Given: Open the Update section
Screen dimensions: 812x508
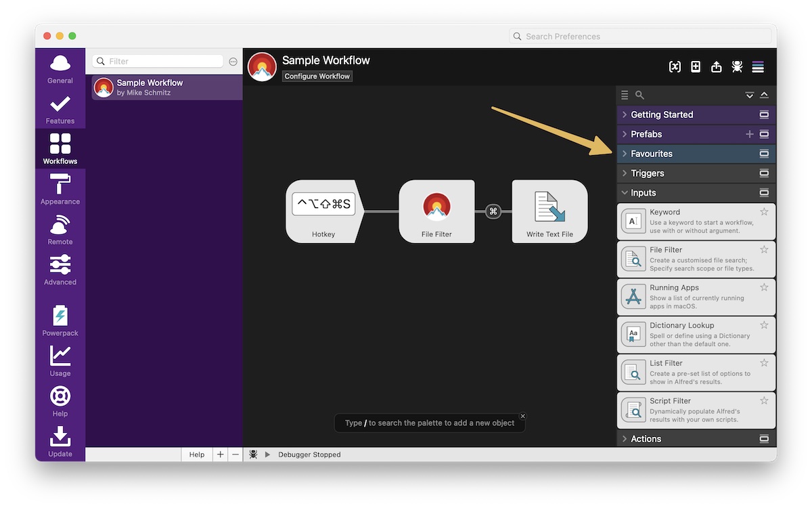Looking at the screenshot, I should click(60, 442).
